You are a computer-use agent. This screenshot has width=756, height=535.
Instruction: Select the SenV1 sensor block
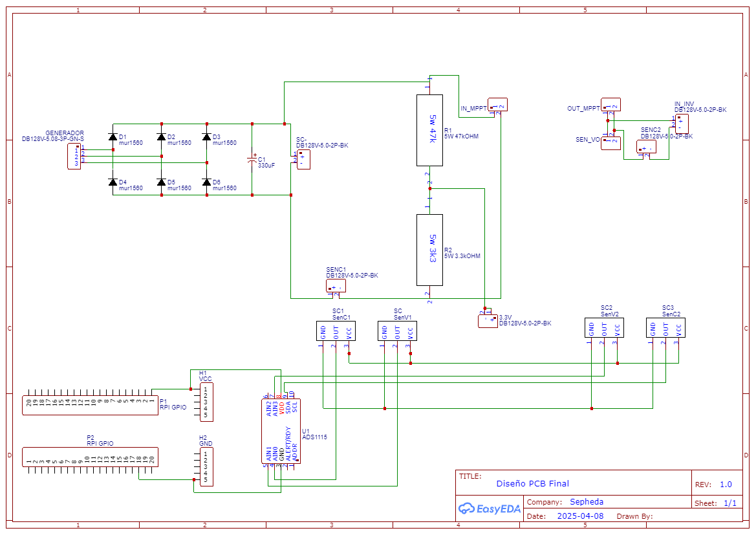[397, 331]
